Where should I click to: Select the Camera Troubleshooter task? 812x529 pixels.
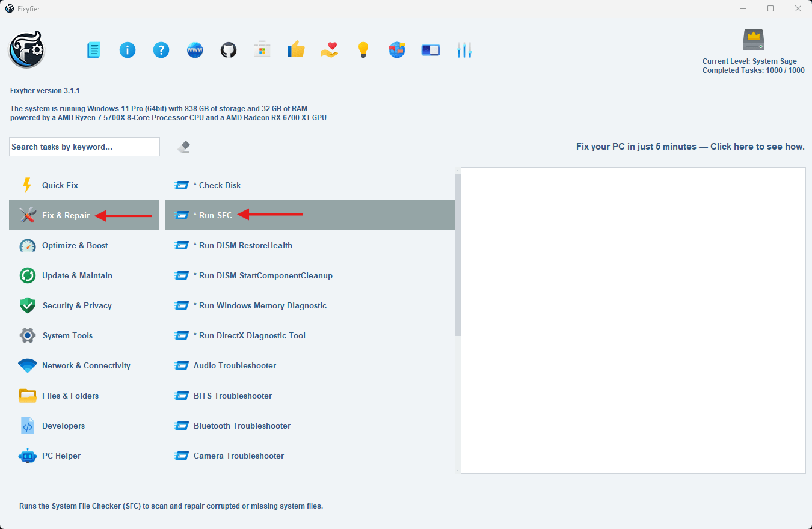(310, 456)
